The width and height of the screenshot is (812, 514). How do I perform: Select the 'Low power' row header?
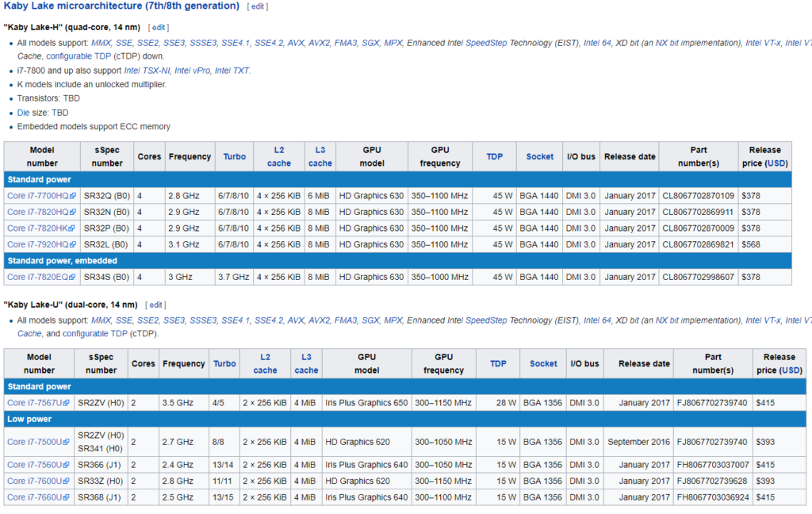(405, 419)
